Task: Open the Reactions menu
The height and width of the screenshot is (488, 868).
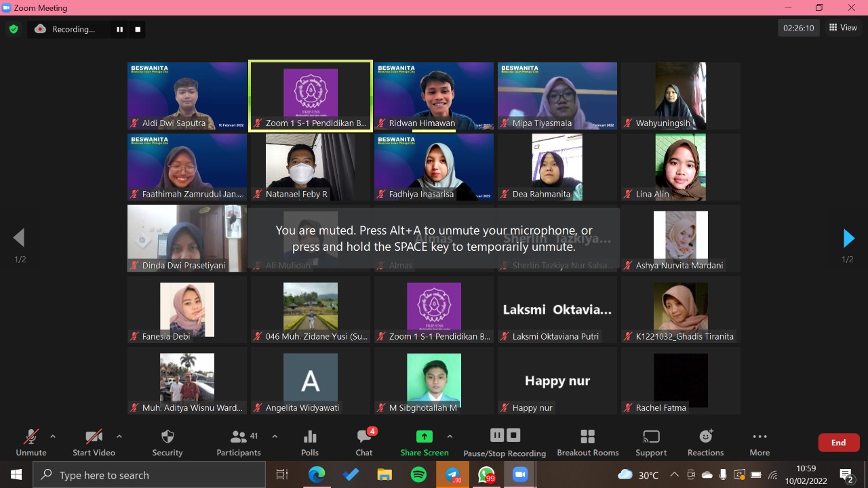Action: (x=705, y=442)
